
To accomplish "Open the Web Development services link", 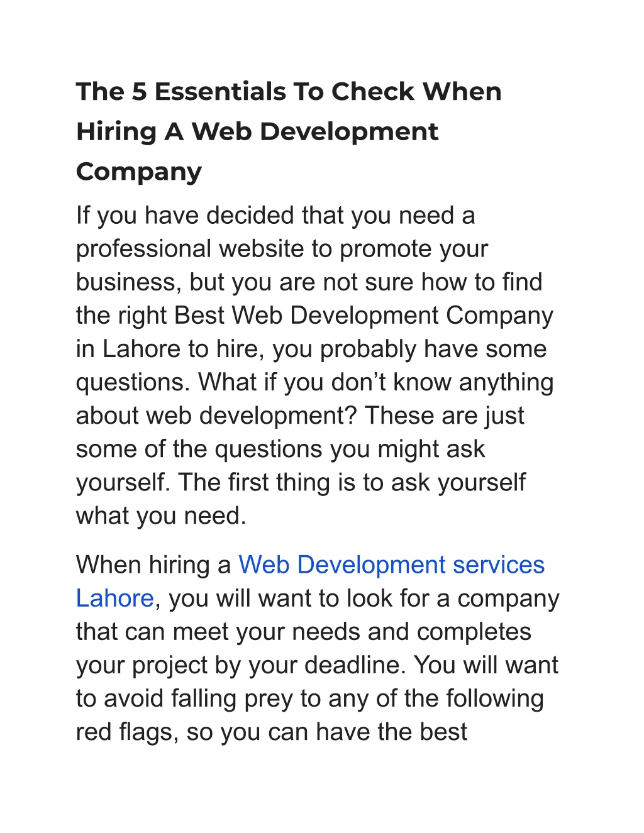I will [x=391, y=565].
